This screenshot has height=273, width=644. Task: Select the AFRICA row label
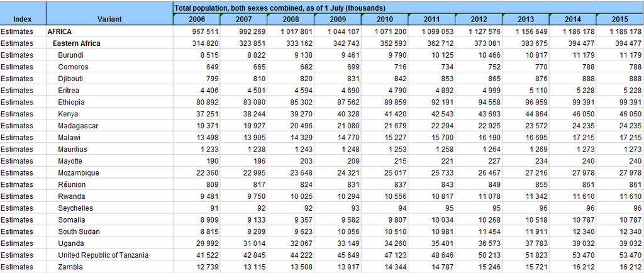[60, 31]
